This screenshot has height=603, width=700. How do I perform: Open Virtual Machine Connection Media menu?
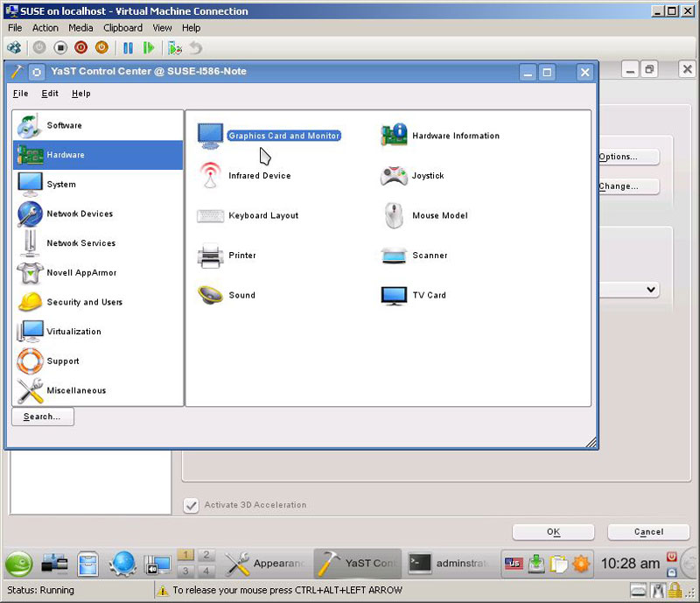80,28
